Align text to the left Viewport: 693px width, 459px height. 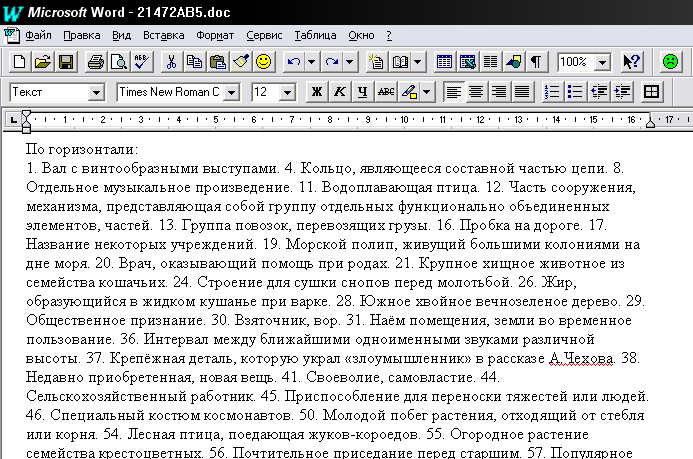pyautogui.click(x=453, y=92)
